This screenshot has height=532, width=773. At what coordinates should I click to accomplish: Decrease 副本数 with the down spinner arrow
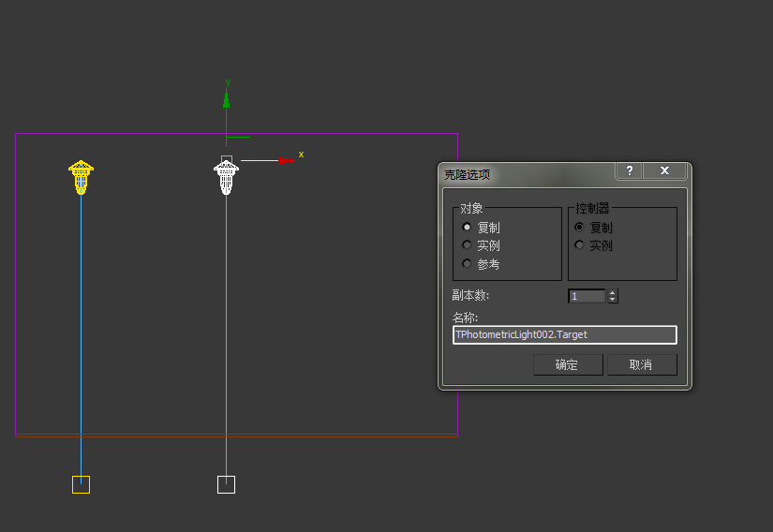coord(612,300)
